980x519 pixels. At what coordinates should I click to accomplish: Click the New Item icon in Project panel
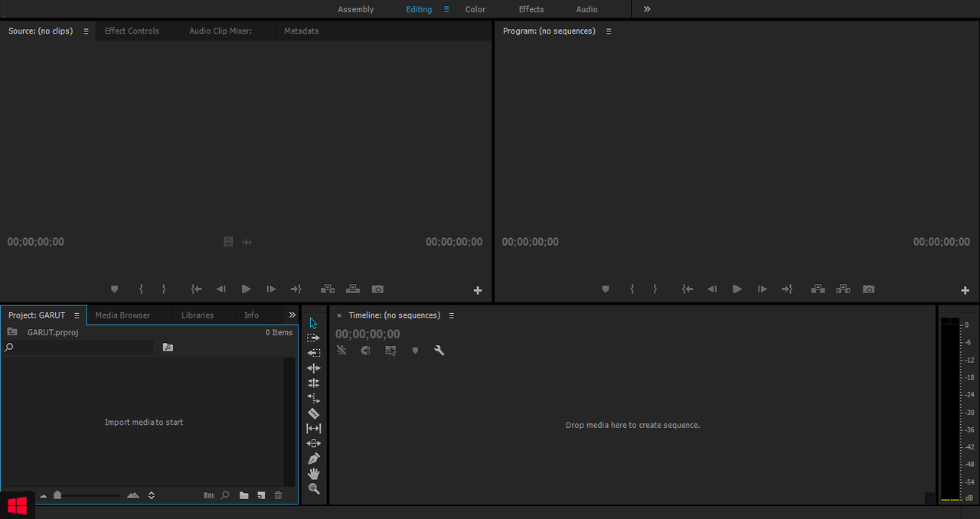pos(261,495)
